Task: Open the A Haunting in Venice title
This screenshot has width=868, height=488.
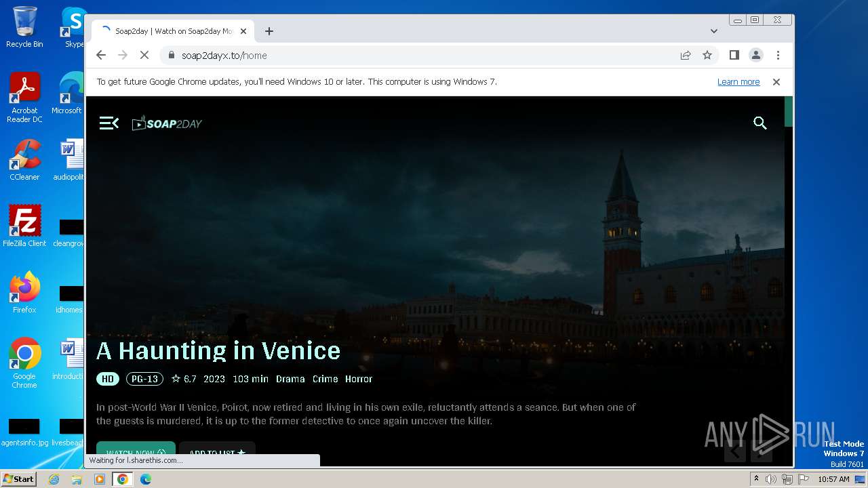Action: (218, 350)
